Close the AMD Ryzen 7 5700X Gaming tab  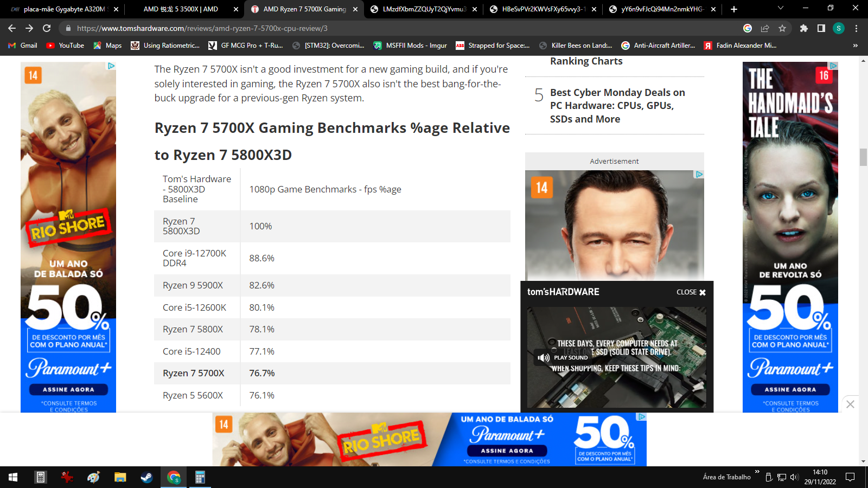click(355, 9)
